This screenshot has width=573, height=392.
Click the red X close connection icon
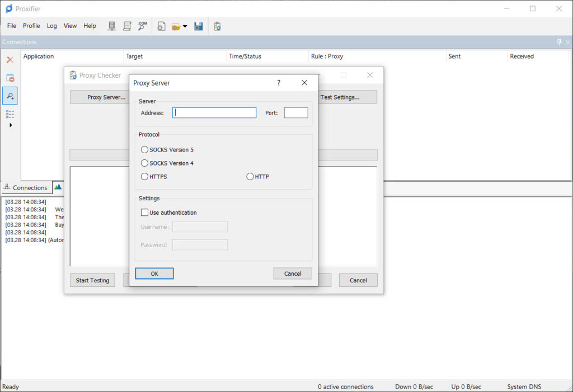pyautogui.click(x=10, y=60)
